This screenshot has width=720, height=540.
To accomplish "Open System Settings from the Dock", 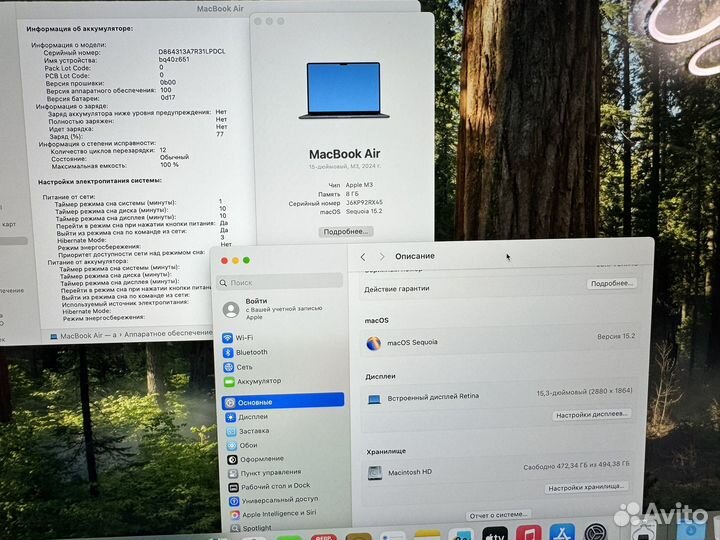I will (596, 532).
